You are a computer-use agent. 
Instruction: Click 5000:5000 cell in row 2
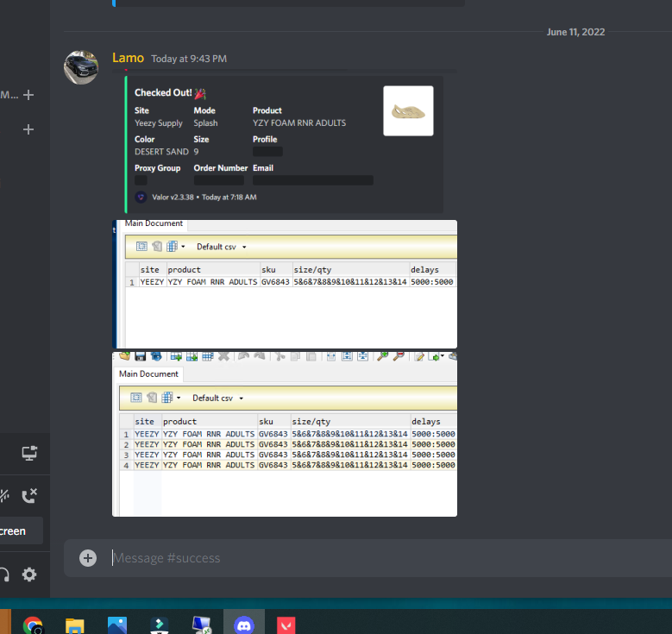tap(433, 444)
